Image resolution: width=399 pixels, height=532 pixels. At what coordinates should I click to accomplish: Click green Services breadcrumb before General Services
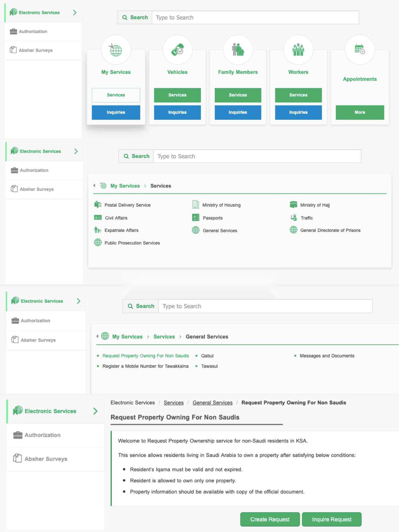click(164, 336)
